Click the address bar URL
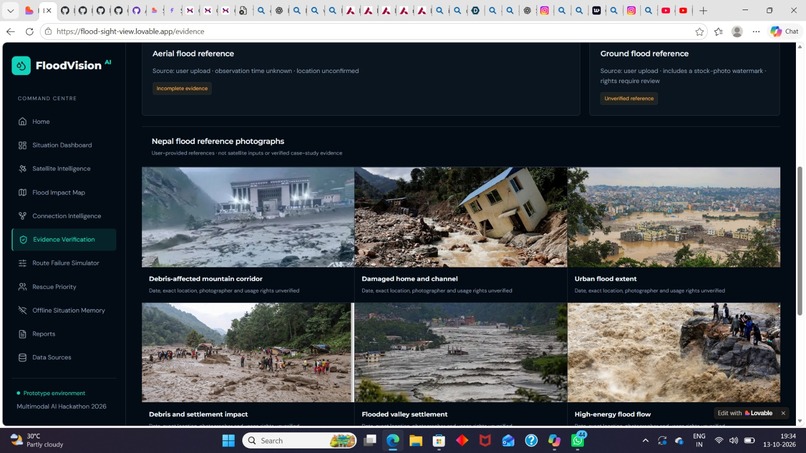806x453 pixels. 130,31
